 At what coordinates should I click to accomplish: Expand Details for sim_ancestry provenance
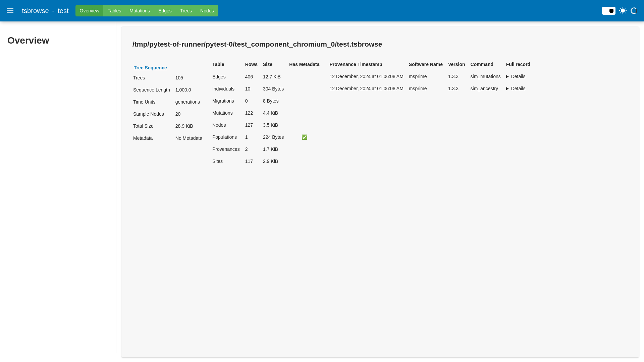pos(516,88)
